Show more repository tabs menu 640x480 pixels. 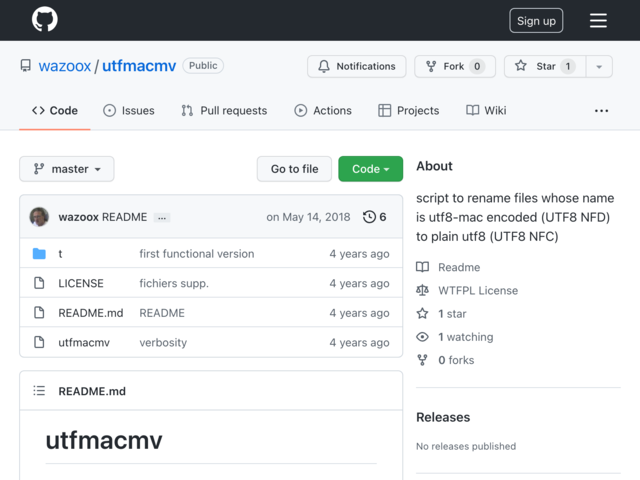point(601,111)
